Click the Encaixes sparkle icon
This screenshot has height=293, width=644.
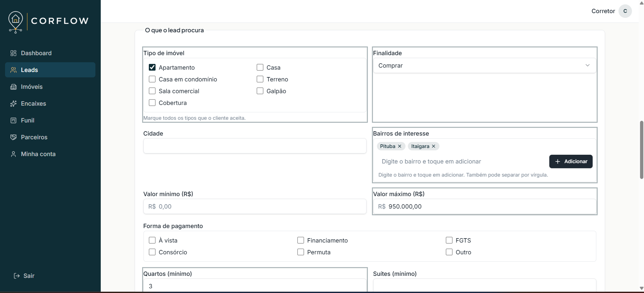(13, 104)
